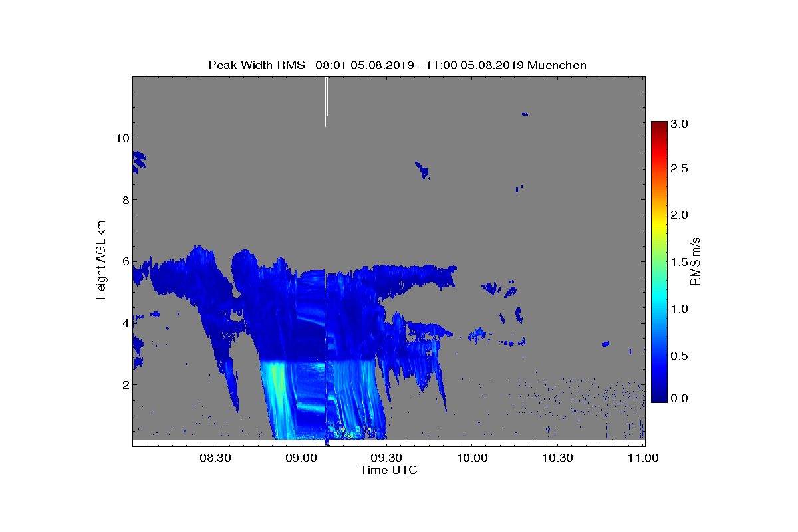Click the height tick label 6
The height and width of the screenshot is (532, 798).
124,261
